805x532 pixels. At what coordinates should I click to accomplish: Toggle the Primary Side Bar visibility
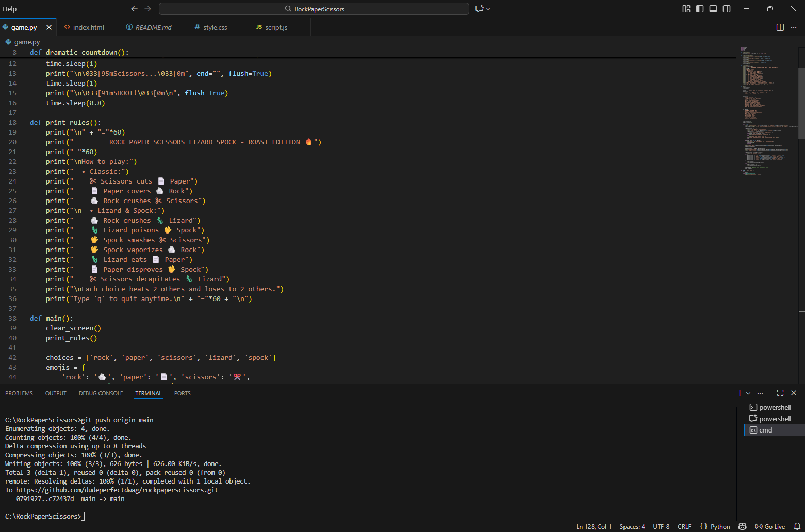700,9
